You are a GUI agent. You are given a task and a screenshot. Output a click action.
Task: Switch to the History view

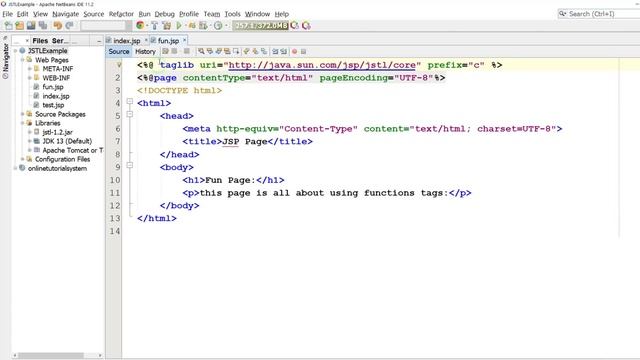coord(145,51)
